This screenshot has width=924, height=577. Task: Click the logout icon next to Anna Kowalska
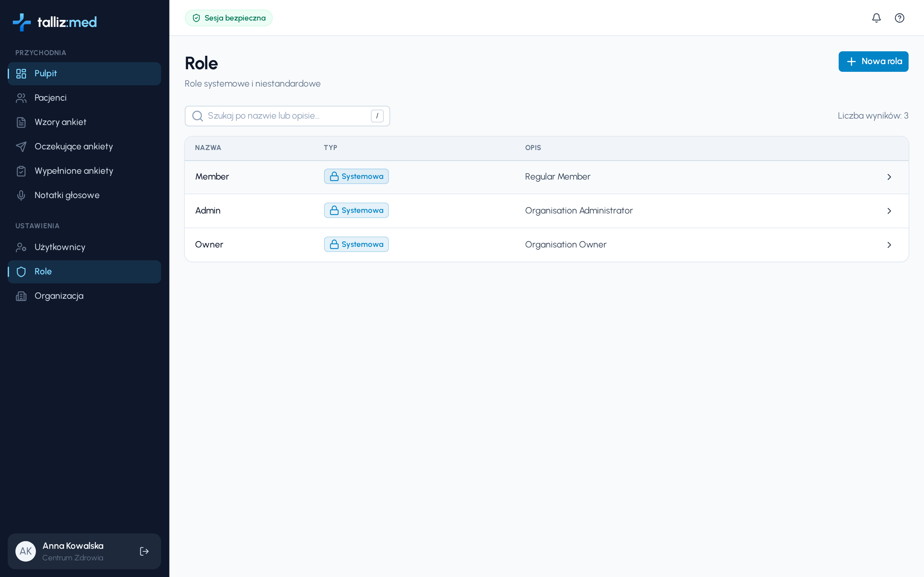click(144, 551)
